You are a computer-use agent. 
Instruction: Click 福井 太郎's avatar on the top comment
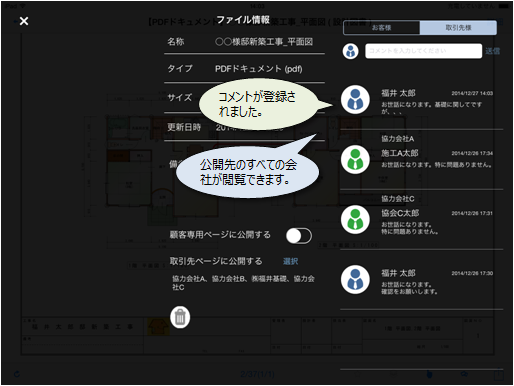tap(355, 99)
